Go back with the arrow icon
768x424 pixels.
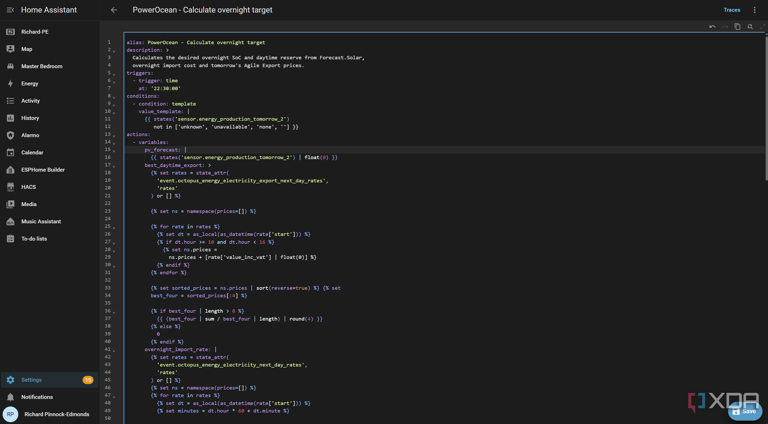pyautogui.click(x=114, y=10)
